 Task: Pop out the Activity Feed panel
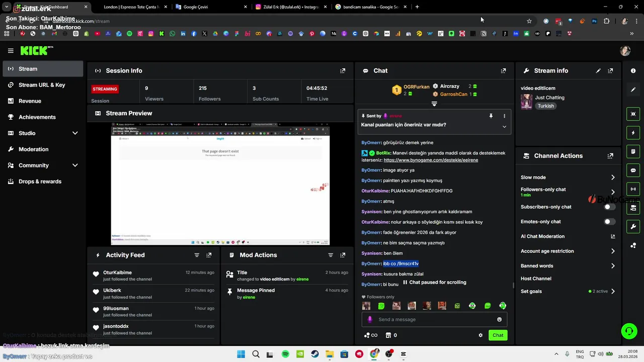[209, 255]
